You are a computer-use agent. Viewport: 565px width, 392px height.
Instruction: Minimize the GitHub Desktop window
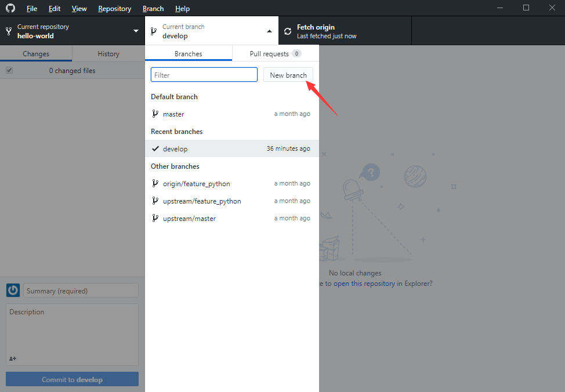click(500, 8)
